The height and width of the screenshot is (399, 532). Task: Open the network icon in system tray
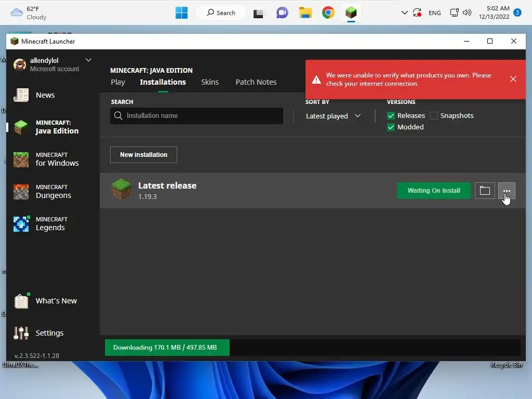pyautogui.click(x=454, y=13)
